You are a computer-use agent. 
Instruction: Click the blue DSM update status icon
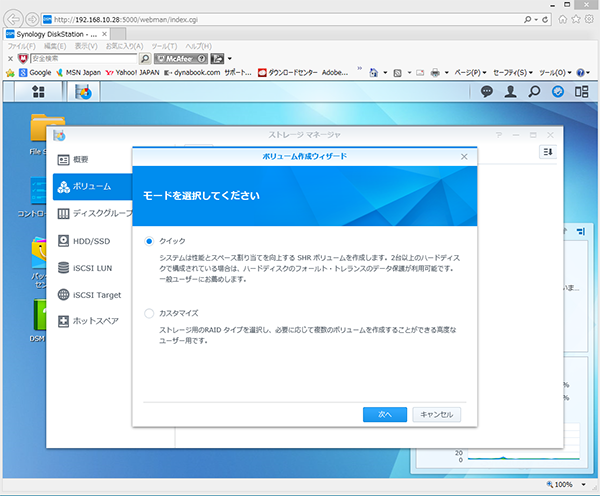tap(558, 92)
